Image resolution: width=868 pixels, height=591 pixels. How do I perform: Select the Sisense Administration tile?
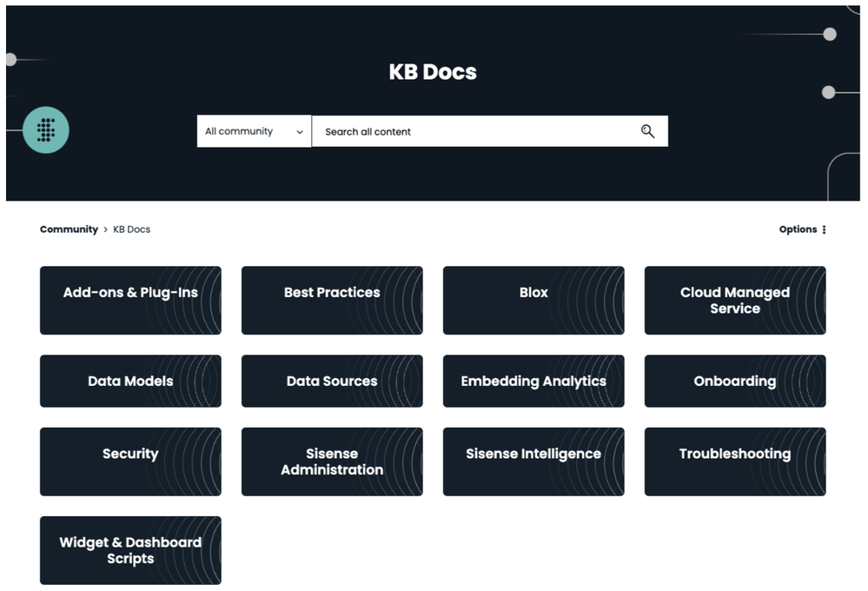(x=332, y=462)
